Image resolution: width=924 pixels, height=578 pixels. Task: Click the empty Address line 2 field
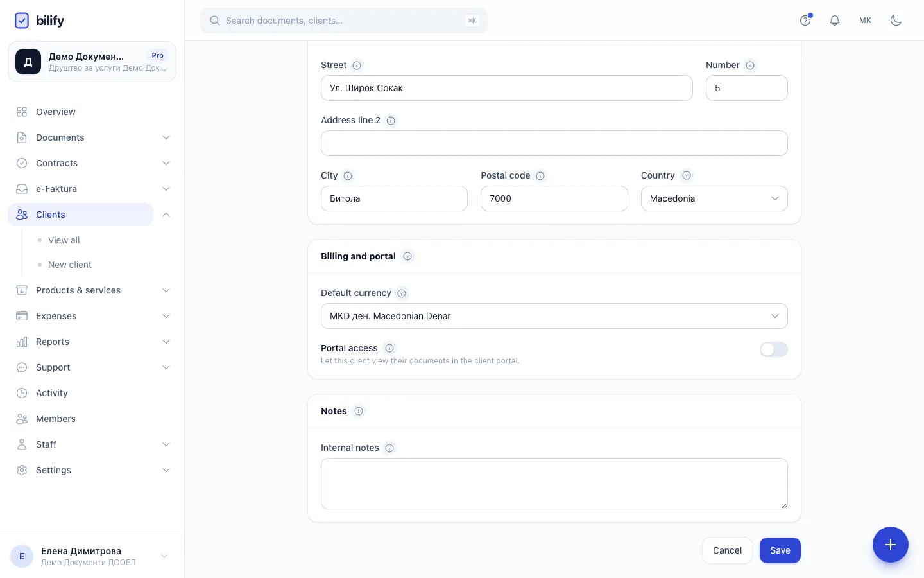pos(554,143)
